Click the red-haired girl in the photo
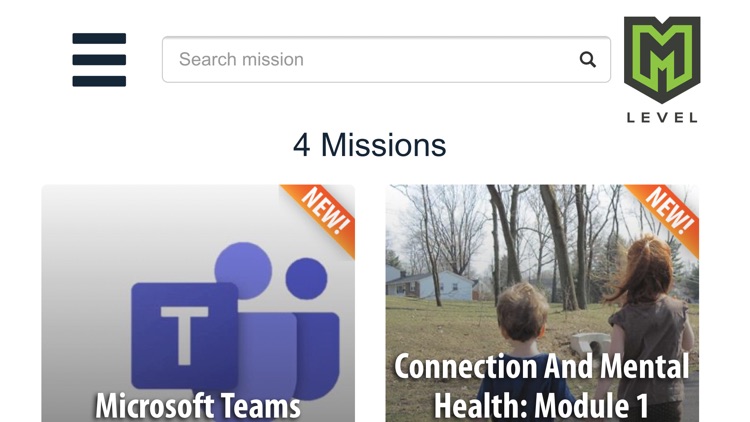 [x=651, y=325]
